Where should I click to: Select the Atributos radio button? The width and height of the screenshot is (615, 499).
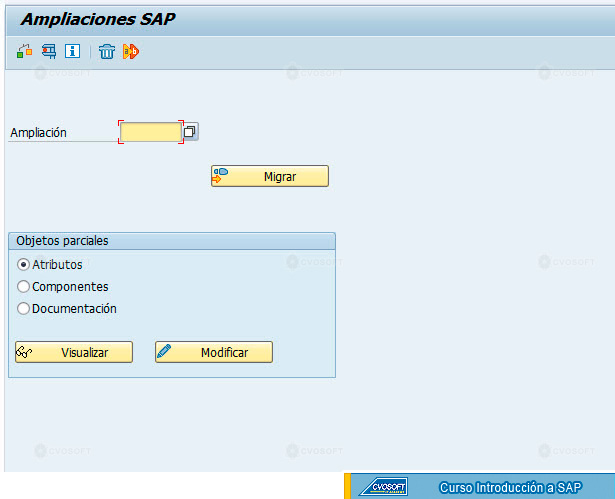click(23, 265)
